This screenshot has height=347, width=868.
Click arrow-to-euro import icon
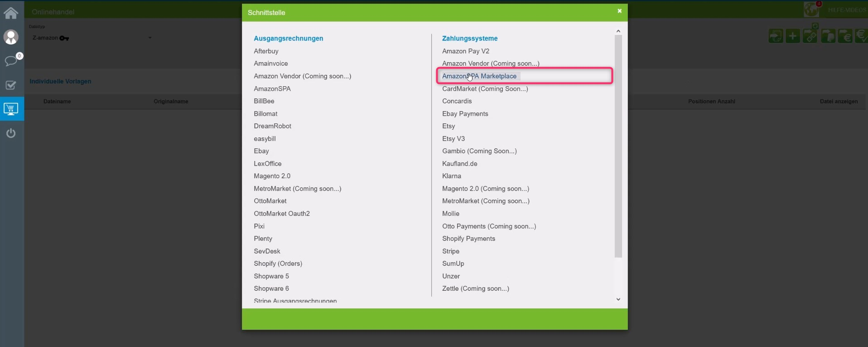(x=845, y=36)
